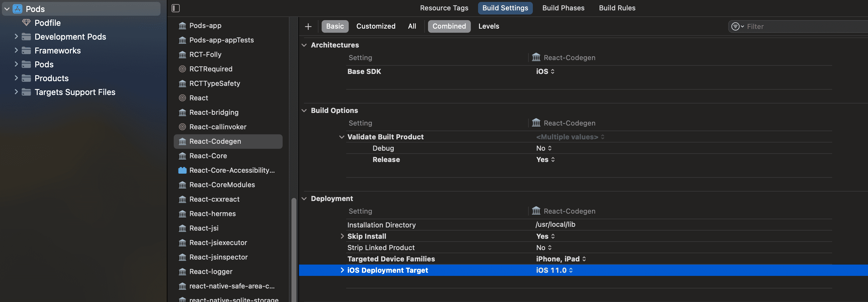The image size is (868, 302).
Task: Click the React-Codegen library icon in target list
Action: pyautogui.click(x=182, y=141)
